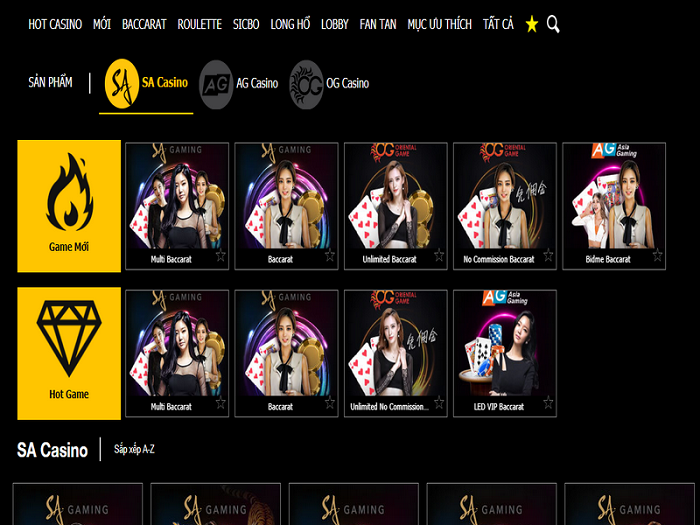The image size is (700, 525).
Task: Select the SA Casino logo icon
Action: [122, 83]
